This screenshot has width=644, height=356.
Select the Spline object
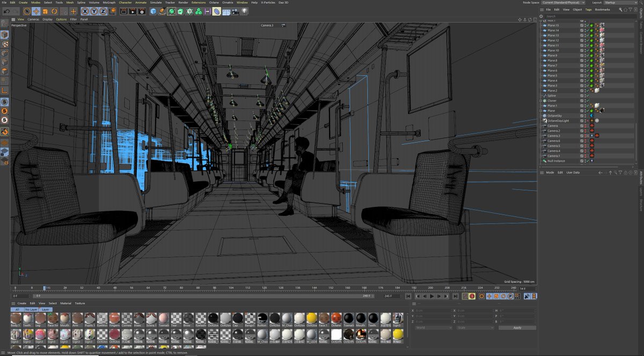click(552, 95)
